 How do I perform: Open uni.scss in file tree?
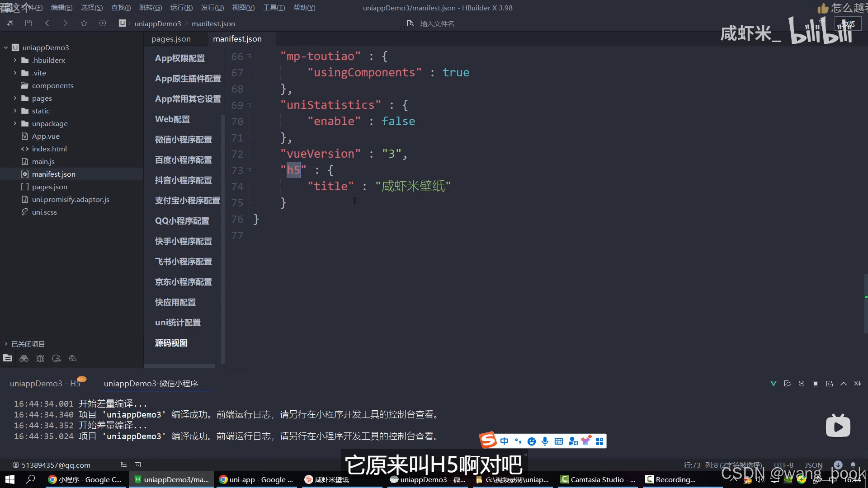[44, 212]
